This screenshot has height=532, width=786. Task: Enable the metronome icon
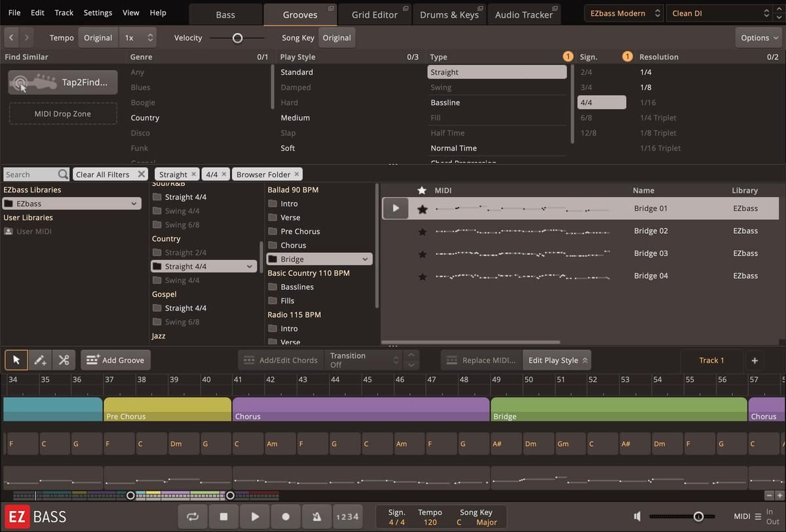(x=316, y=516)
